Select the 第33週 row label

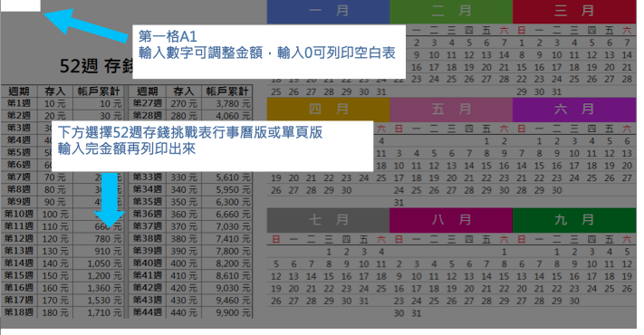click(x=148, y=177)
